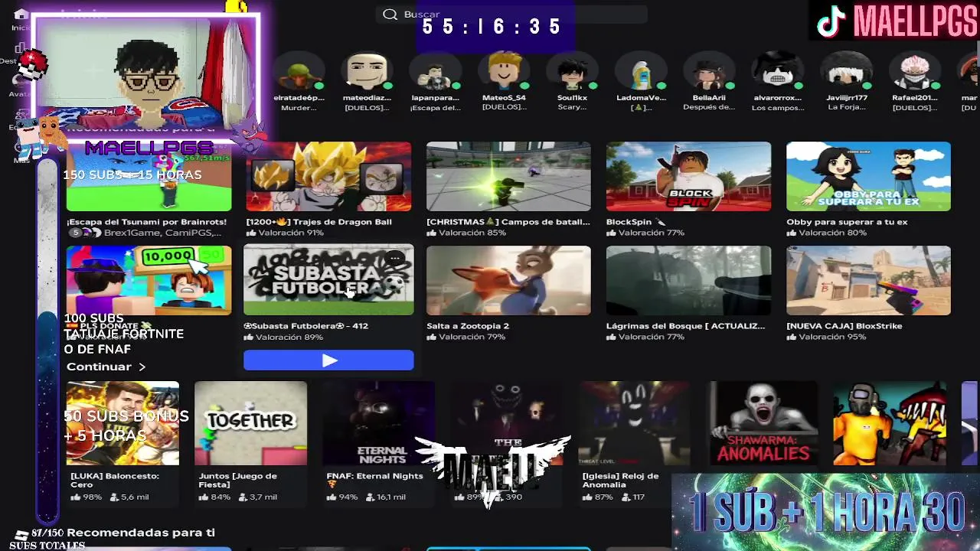Screen dimensions: 980x551
Task: Open Campos de batalla CHRISTMAS thumbnail
Action: click(x=508, y=176)
